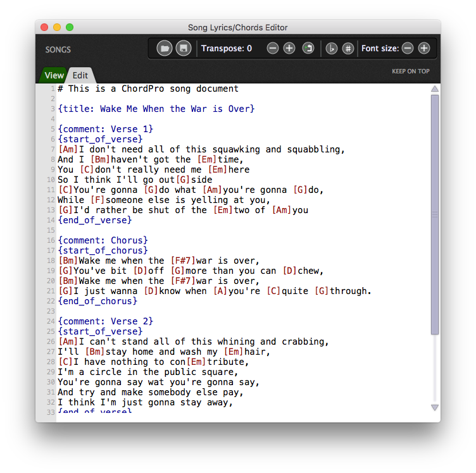Click the '{comment: Chorus}' line
The image size is (476, 473).
coord(103,240)
